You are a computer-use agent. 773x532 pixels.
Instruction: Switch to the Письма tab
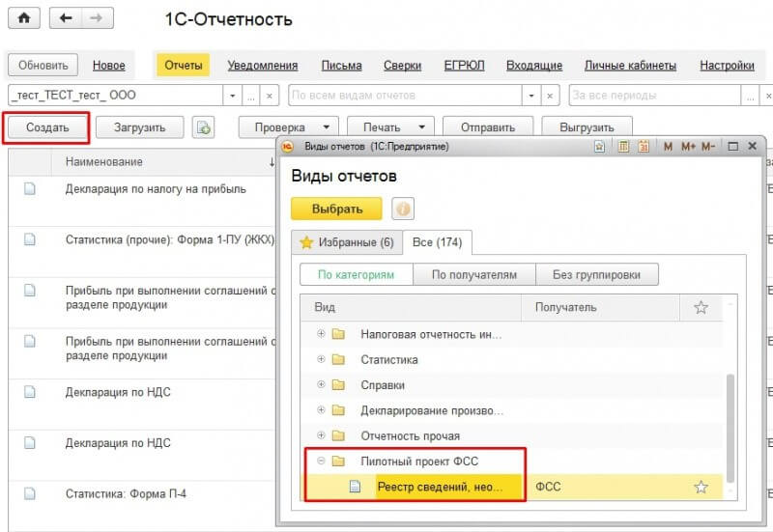(342, 66)
